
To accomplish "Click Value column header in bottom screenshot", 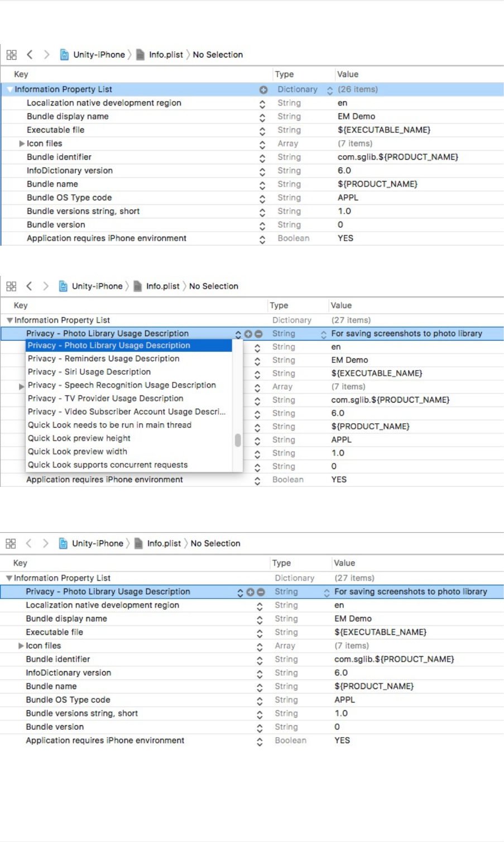I will (x=344, y=563).
